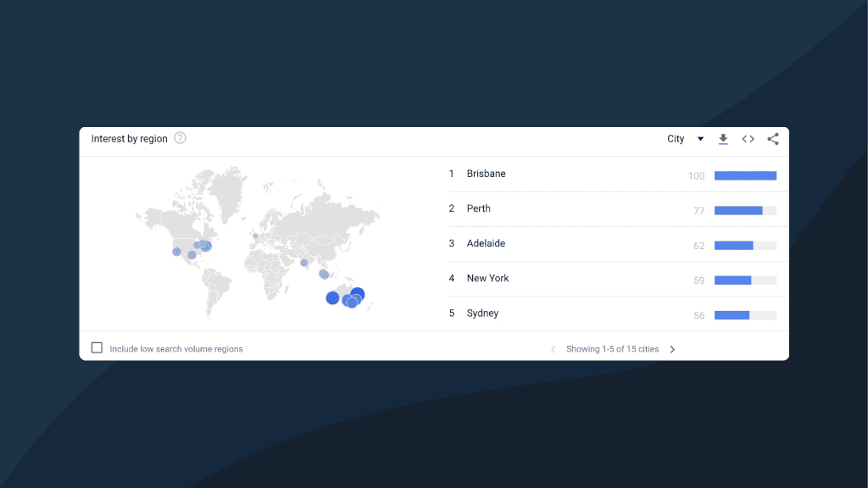Download the region data as CSV
The height and width of the screenshot is (488, 868).
[x=723, y=139]
